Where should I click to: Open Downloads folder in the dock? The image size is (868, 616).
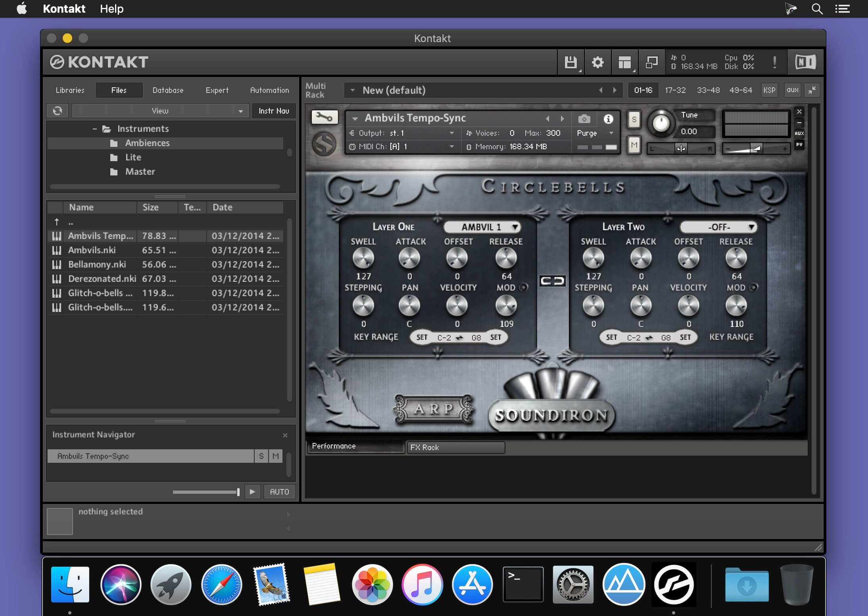point(747,584)
